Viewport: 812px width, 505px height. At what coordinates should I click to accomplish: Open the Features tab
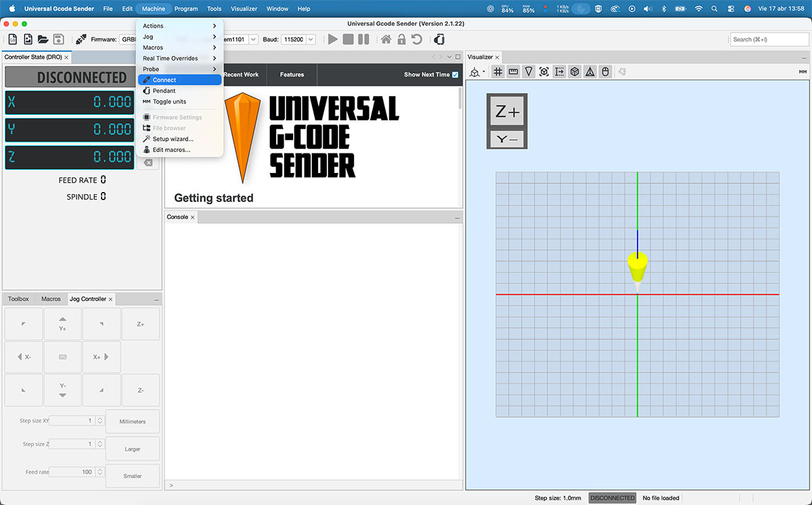292,74
